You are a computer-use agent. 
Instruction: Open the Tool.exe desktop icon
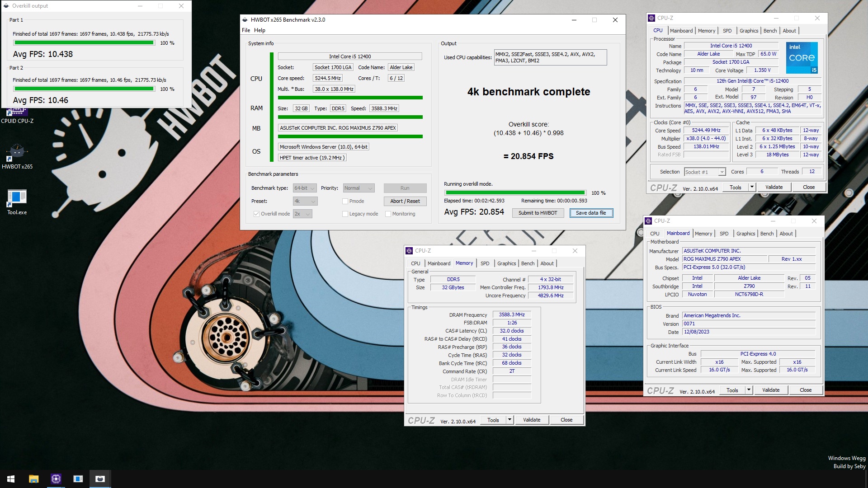coord(17,202)
